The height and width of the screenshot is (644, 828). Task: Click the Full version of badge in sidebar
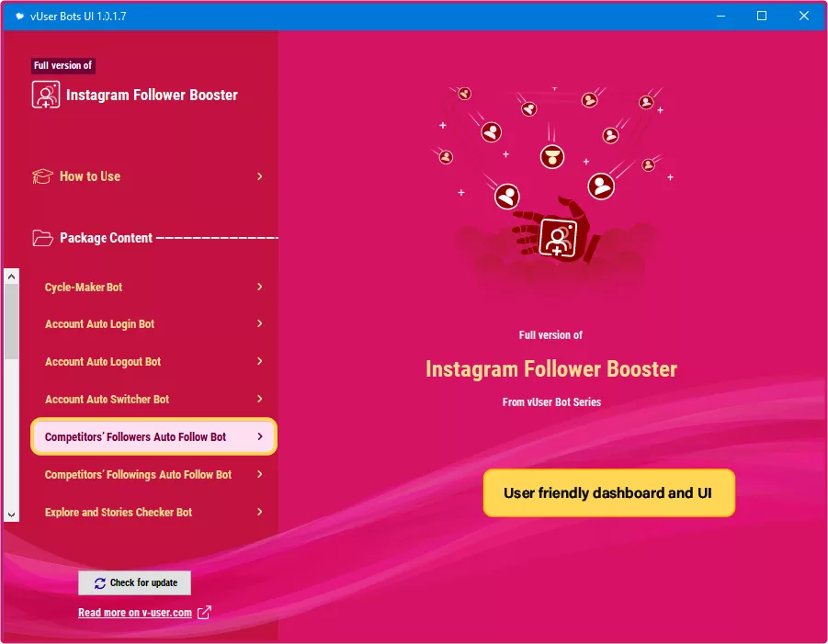(62, 65)
